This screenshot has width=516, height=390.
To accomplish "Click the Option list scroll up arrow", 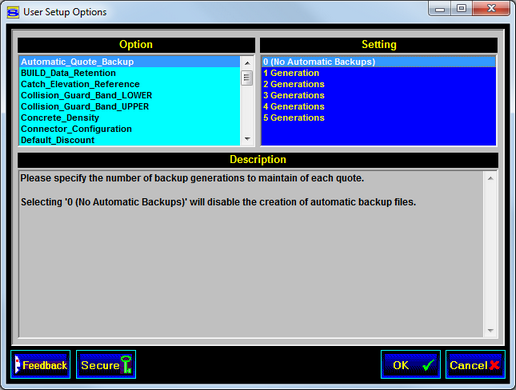I will pos(247,63).
